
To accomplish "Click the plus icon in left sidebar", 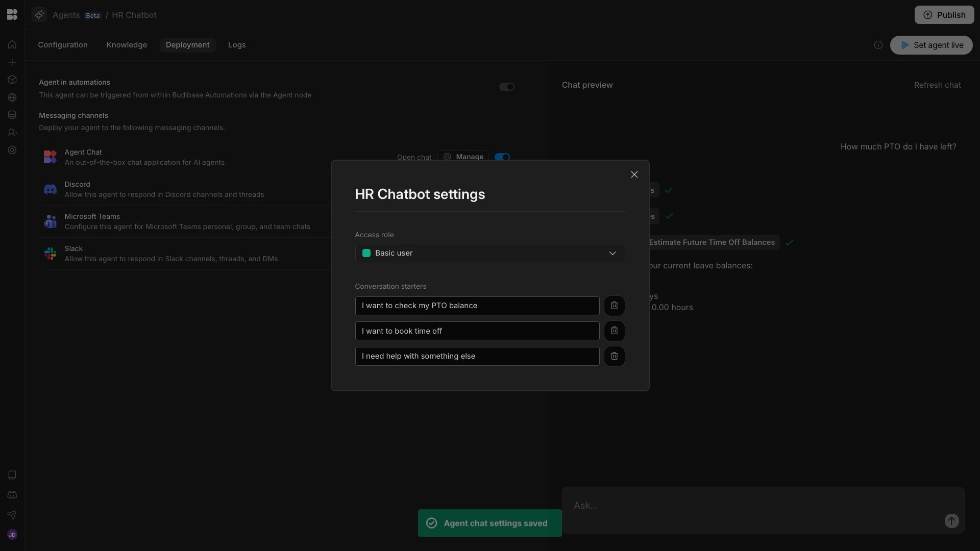I will point(12,62).
